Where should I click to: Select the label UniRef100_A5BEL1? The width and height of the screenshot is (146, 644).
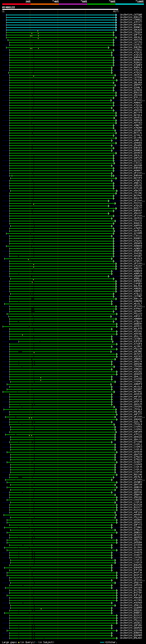point(131,278)
